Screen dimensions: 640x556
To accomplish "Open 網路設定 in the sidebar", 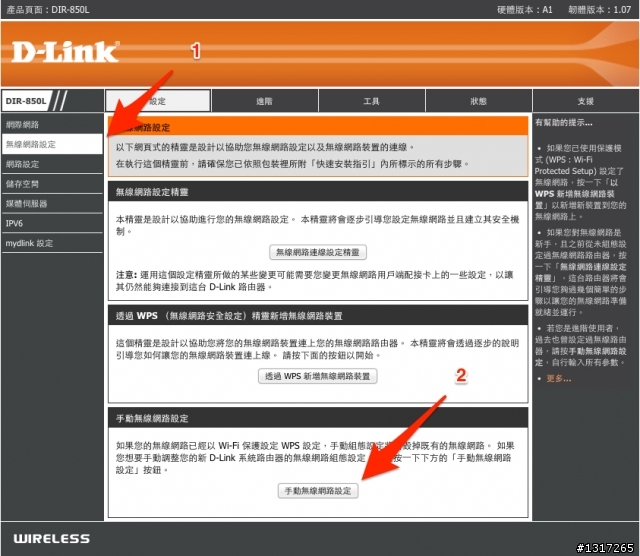I will pos(52,164).
